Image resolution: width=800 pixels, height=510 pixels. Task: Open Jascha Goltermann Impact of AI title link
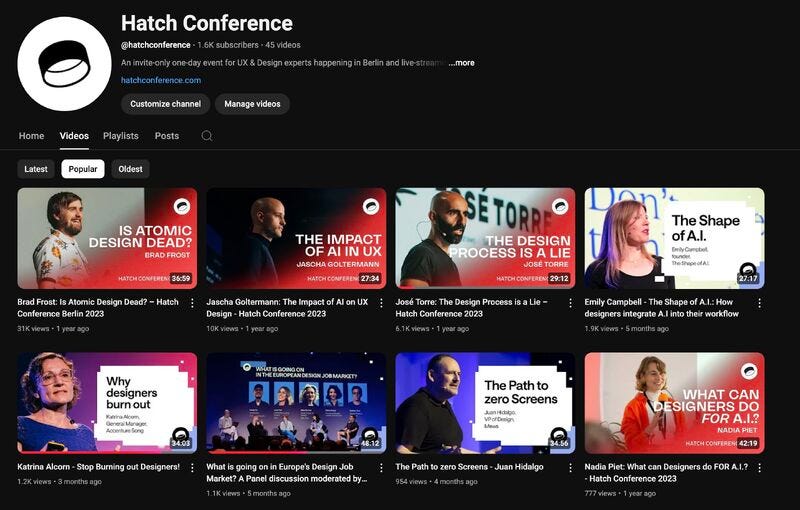tap(287, 308)
